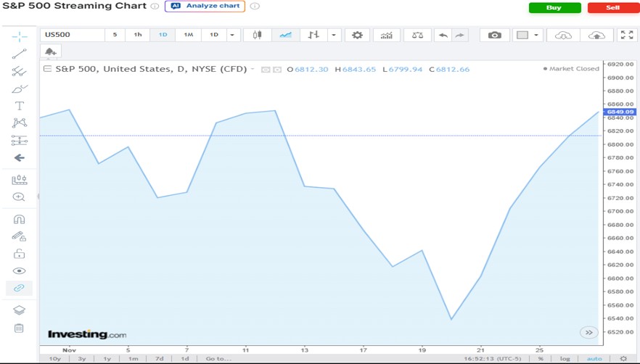Open the indicators bar-chart icon

pos(387,35)
